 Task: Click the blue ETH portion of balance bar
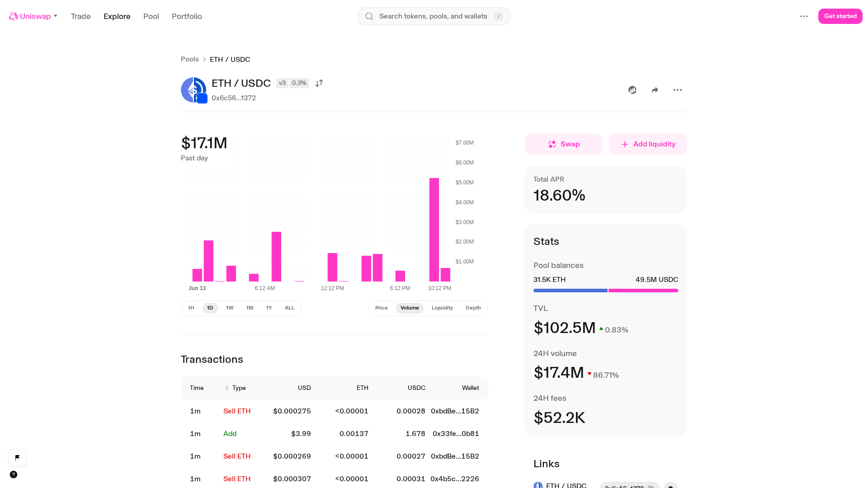pyautogui.click(x=571, y=291)
